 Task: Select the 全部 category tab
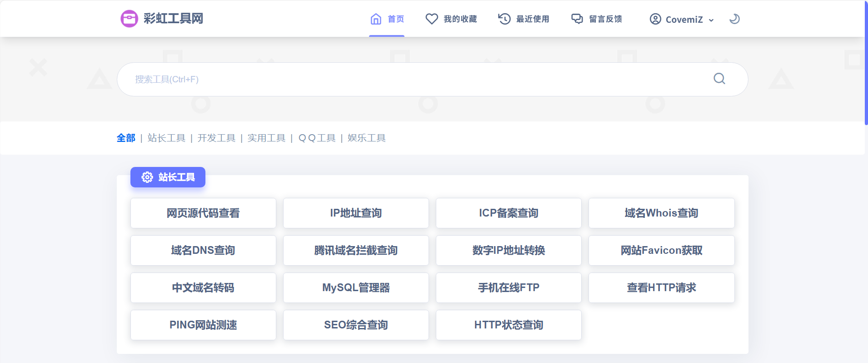pyautogui.click(x=126, y=138)
